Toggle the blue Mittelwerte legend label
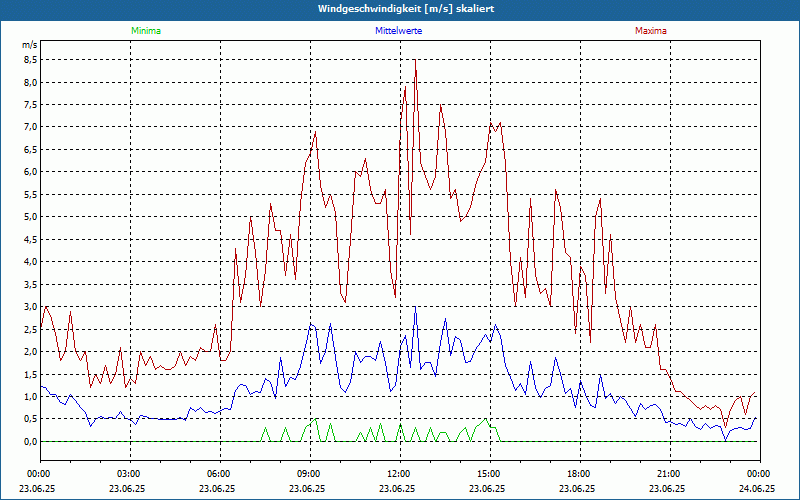 pyautogui.click(x=399, y=31)
